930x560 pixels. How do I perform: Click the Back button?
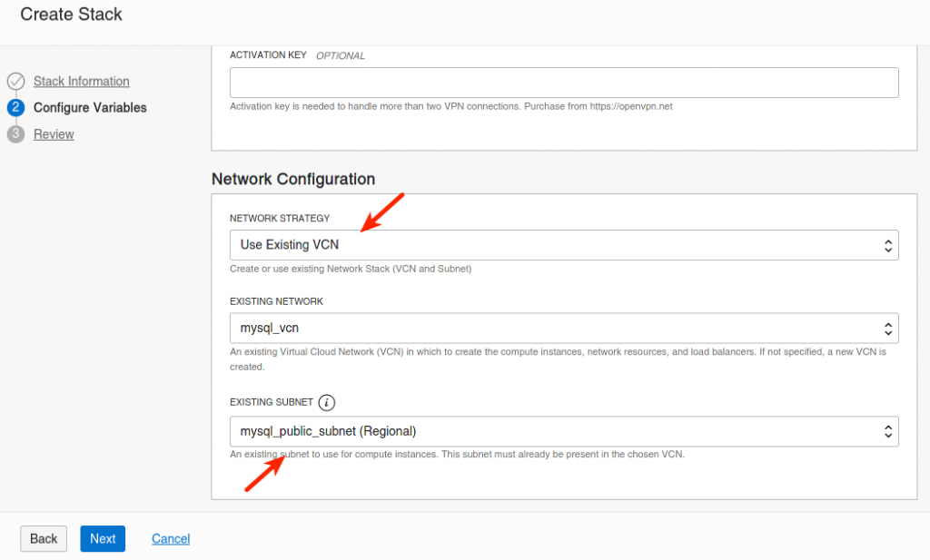click(x=44, y=538)
